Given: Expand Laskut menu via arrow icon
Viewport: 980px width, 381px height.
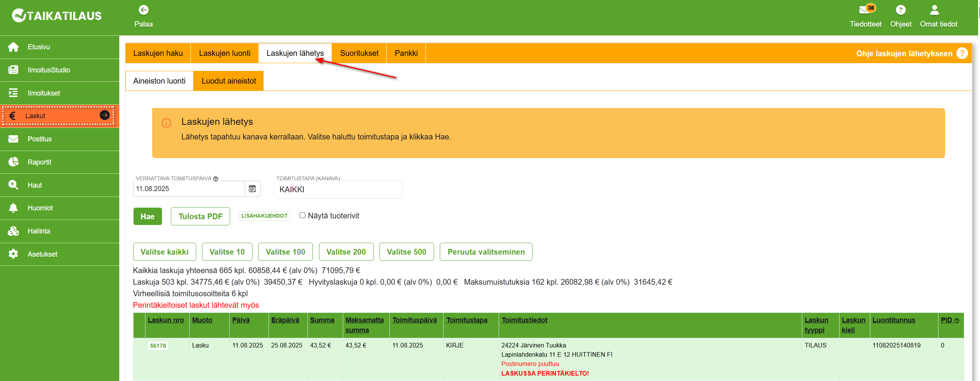Looking at the screenshot, I should click(x=105, y=115).
